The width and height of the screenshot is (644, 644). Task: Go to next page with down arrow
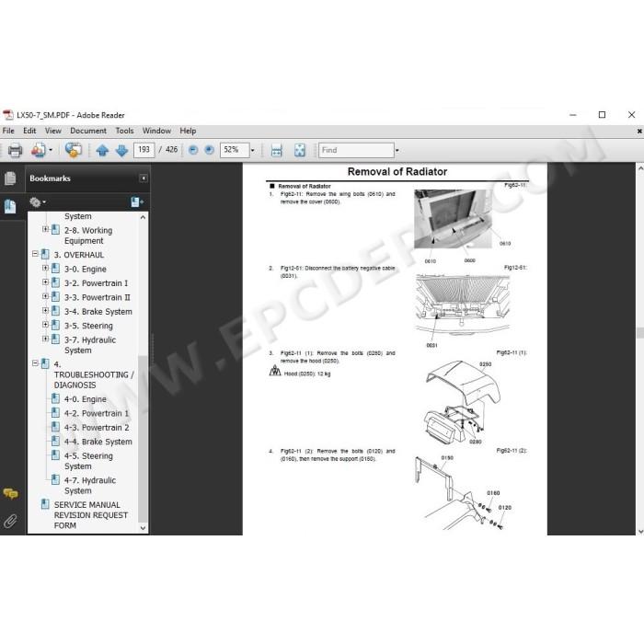[121, 151]
